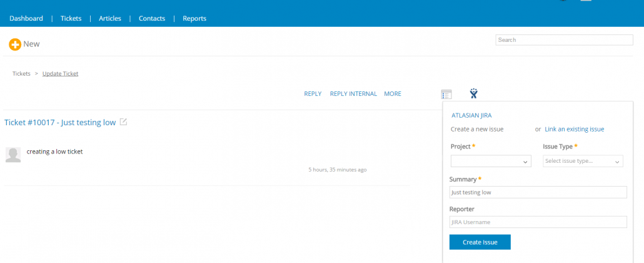Click the Reporter JIRA Username field
The height and width of the screenshot is (263, 644).
point(538,222)
